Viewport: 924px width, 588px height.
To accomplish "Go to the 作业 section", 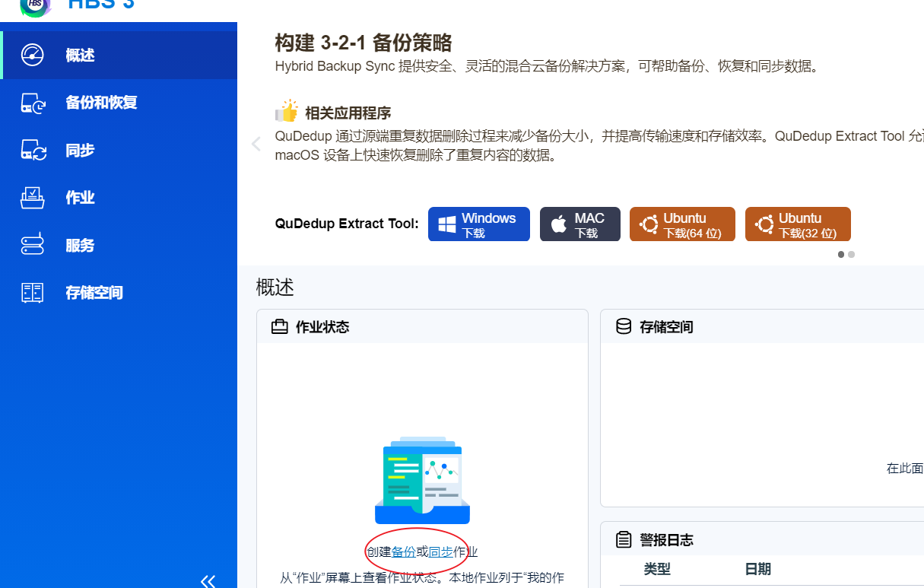I will (119, 198).
